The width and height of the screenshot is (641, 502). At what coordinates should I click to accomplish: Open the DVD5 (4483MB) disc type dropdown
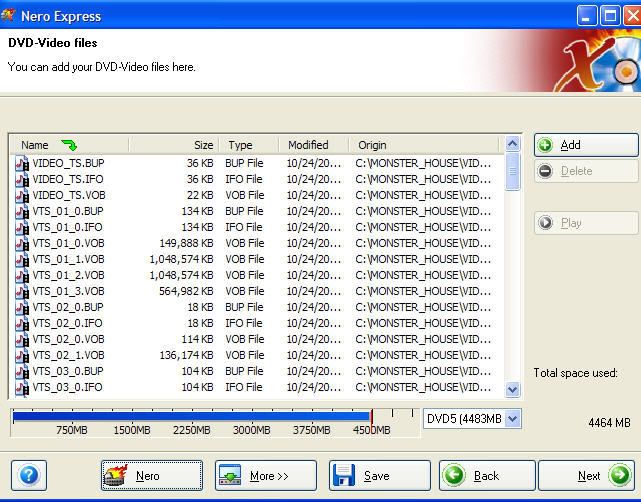pyautogui.click(x=472, y=419)
